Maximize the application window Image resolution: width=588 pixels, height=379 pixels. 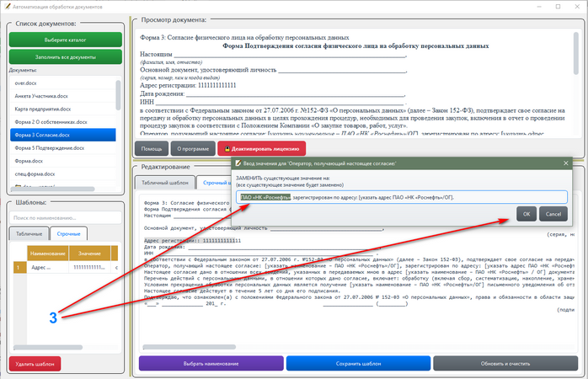pyautogui.click(x=558, y=7)
